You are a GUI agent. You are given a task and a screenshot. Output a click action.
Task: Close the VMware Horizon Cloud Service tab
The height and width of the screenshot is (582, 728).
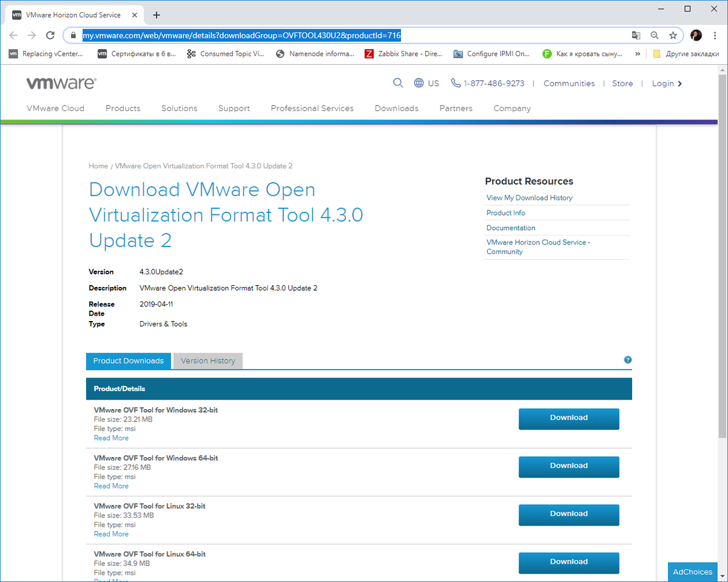(134, 15)
